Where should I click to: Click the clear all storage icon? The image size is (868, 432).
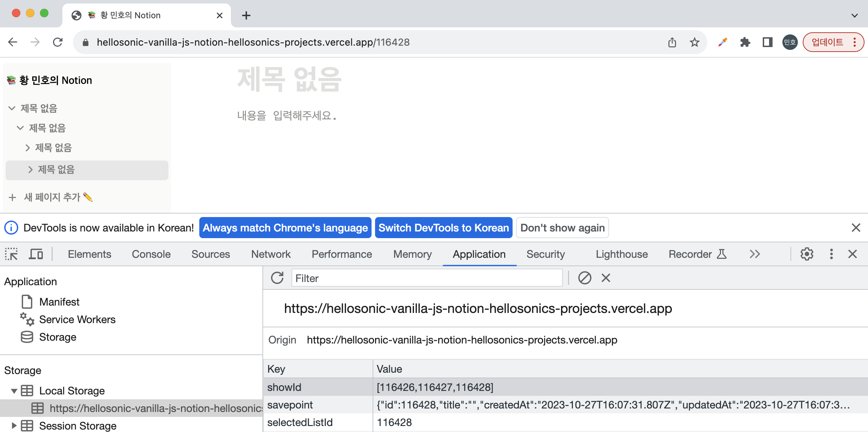coord(585,278)
